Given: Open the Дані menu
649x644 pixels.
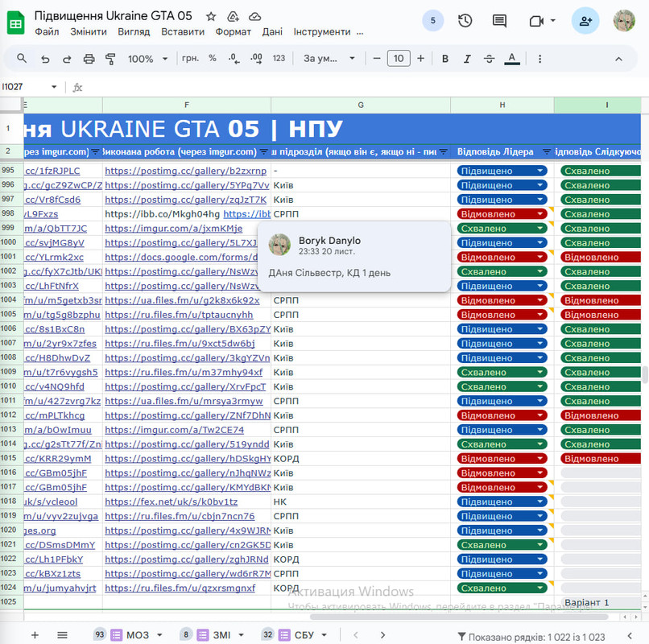Looking at the screenshot, I should (x=272, y=32).
